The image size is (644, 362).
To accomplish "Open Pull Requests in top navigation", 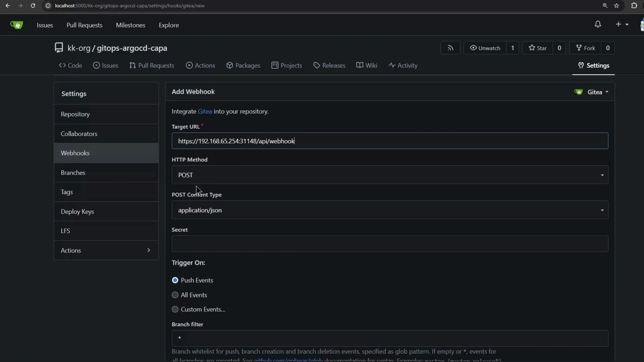I will [x=84, y=25].
